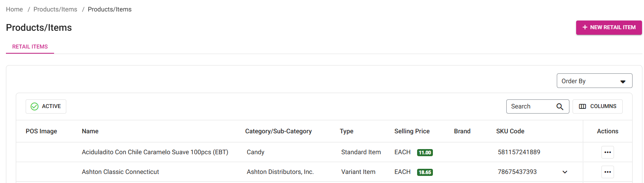
Task: Create a New Retail Item
Action: [x=608, y=28]
